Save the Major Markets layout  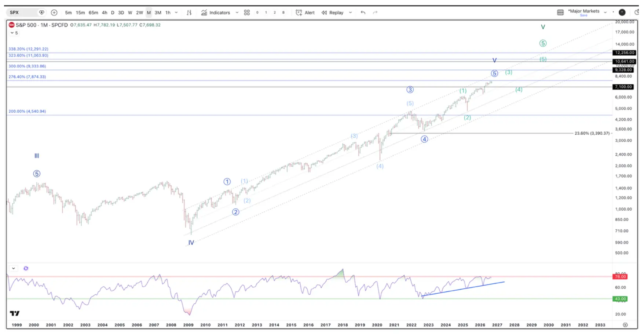pos(584,15)
